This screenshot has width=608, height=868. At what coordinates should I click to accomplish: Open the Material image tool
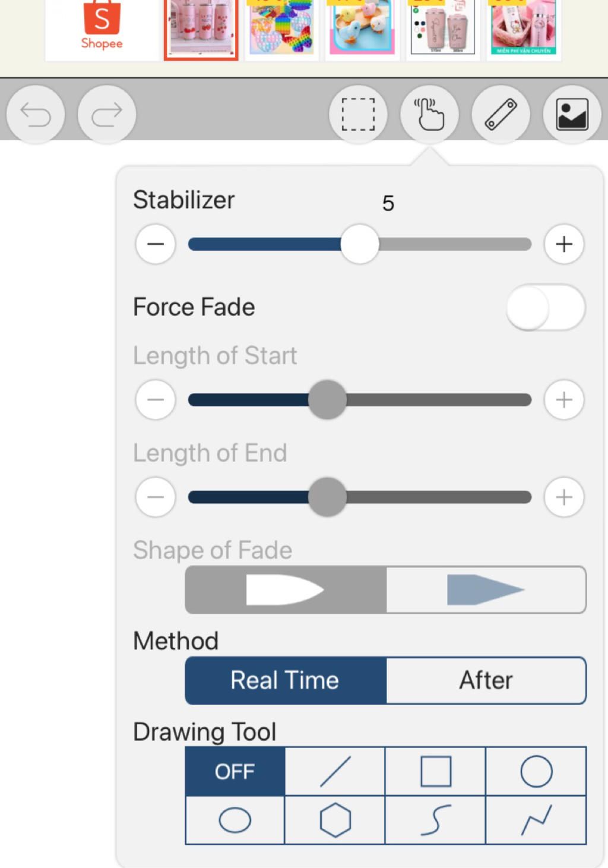[x=572, y=114]
